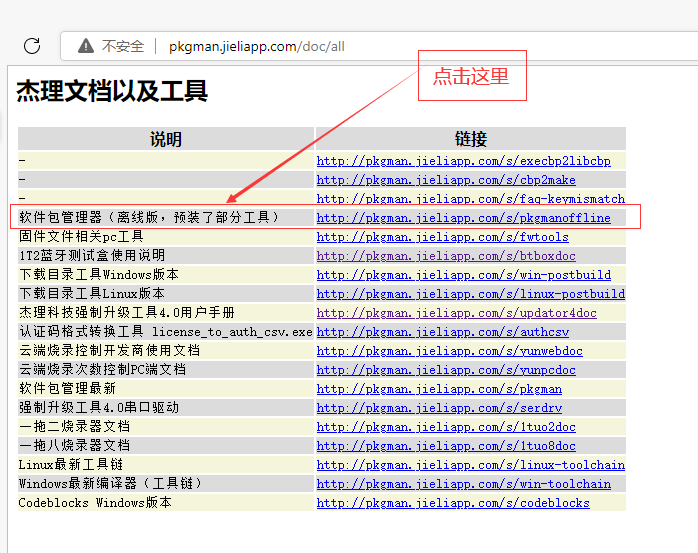Open the linux-postbuild link
The width and height of the screenshot is (698, 553).
471,294
